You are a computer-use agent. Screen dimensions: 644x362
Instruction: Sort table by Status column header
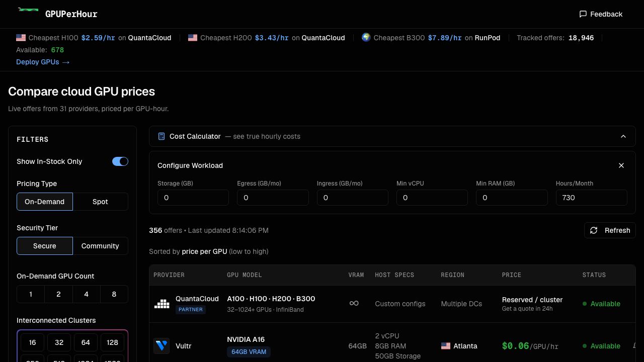594,275
